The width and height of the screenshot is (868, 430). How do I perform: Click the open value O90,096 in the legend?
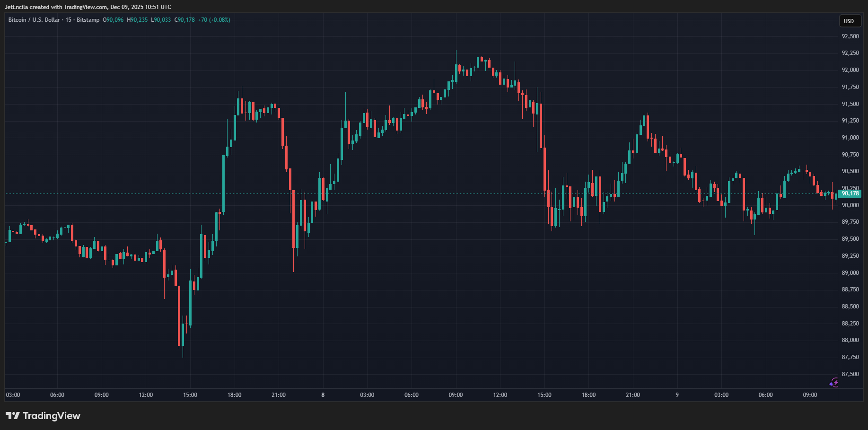pos(113,20)
